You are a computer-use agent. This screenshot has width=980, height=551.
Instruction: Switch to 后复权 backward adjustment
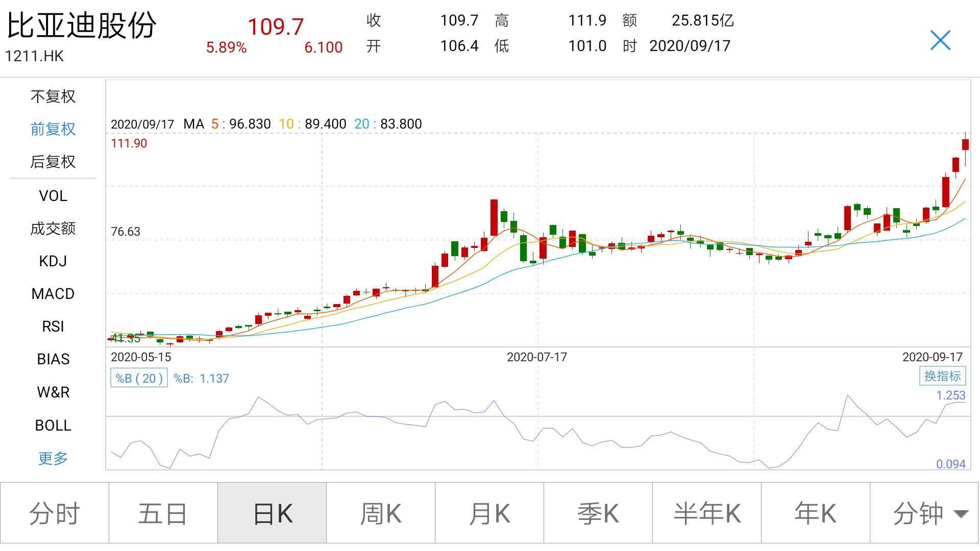53,162
